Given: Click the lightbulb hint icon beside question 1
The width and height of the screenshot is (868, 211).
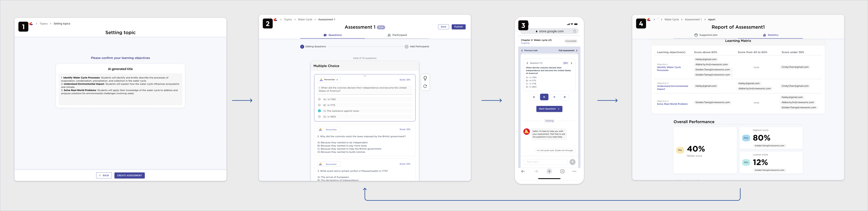Looking at the screenshot, I should pyautogui.click(x=425, y=78).
